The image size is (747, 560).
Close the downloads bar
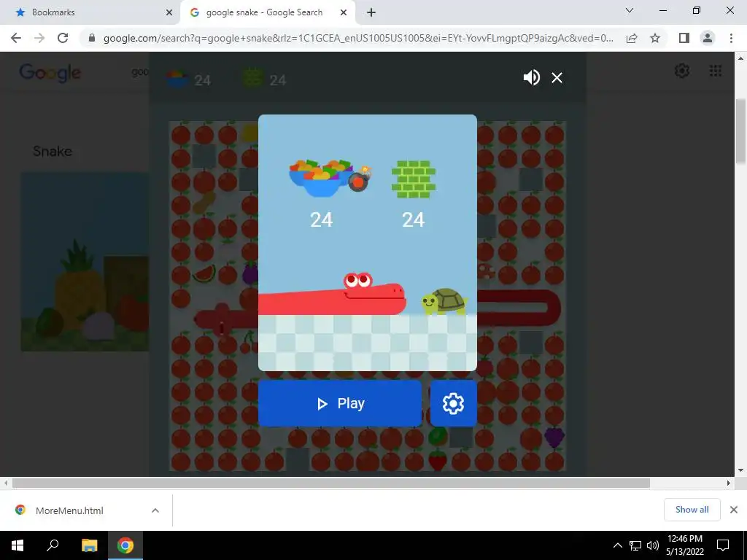point(734,510)
